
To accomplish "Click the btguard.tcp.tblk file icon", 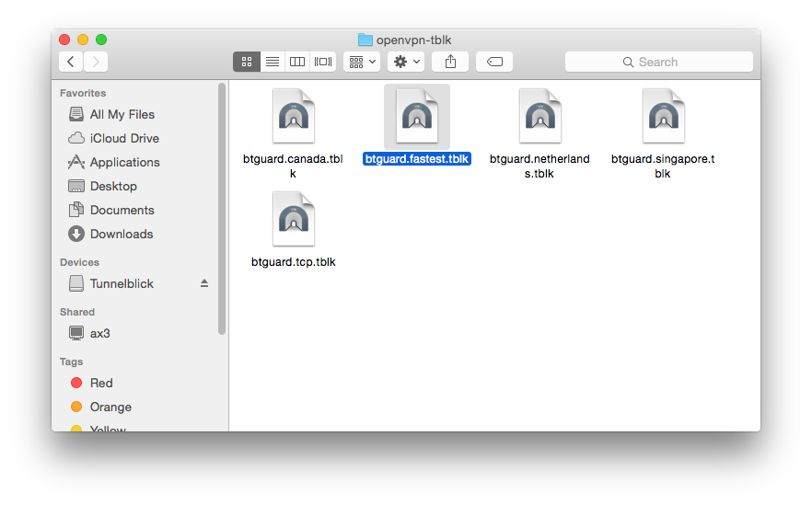I will [293, 219].
